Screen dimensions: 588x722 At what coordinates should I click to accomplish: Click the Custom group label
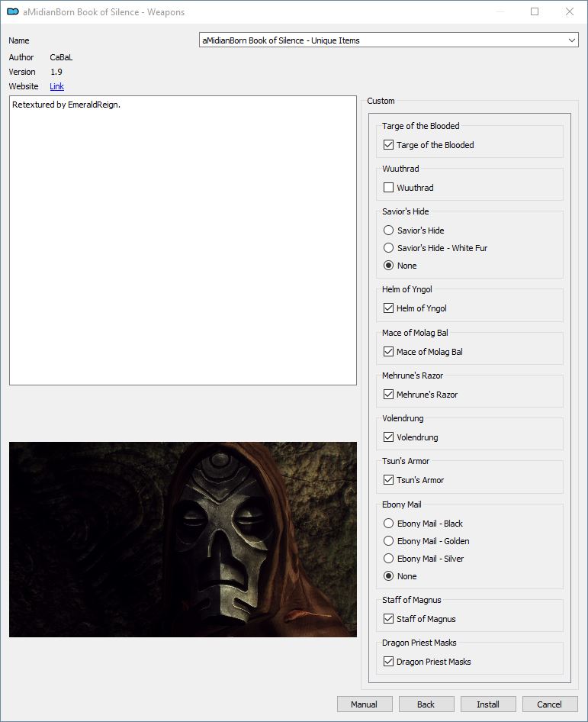[x=381, y=101]
